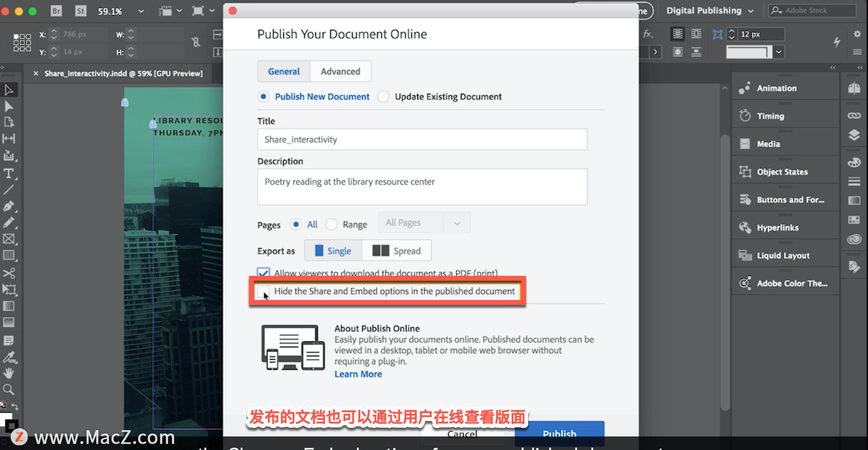Screen dimensions: 868x450
Task: Select the Zoom tool magnifier
Action: tap(9, 390)
